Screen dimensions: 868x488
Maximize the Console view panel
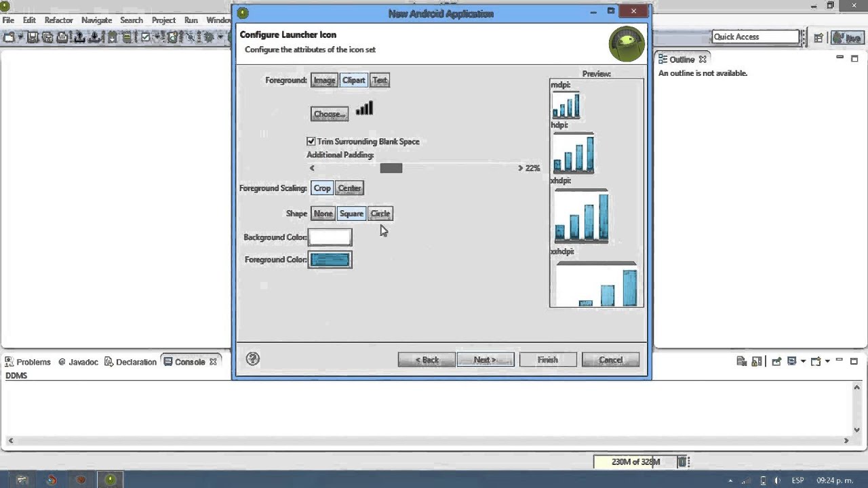click(x=854, y=361)
